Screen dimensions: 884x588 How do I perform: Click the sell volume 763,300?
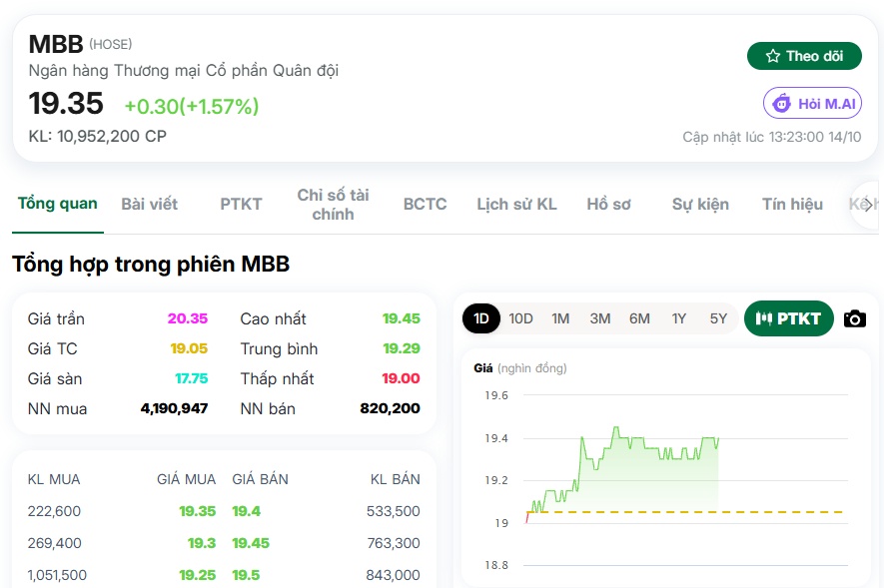point(393,543)
